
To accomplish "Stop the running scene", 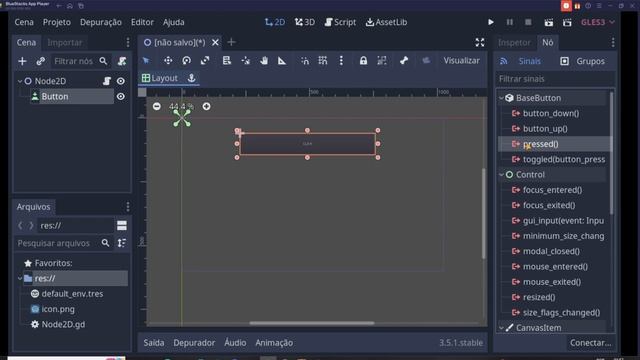I will [x=528, y=22].
